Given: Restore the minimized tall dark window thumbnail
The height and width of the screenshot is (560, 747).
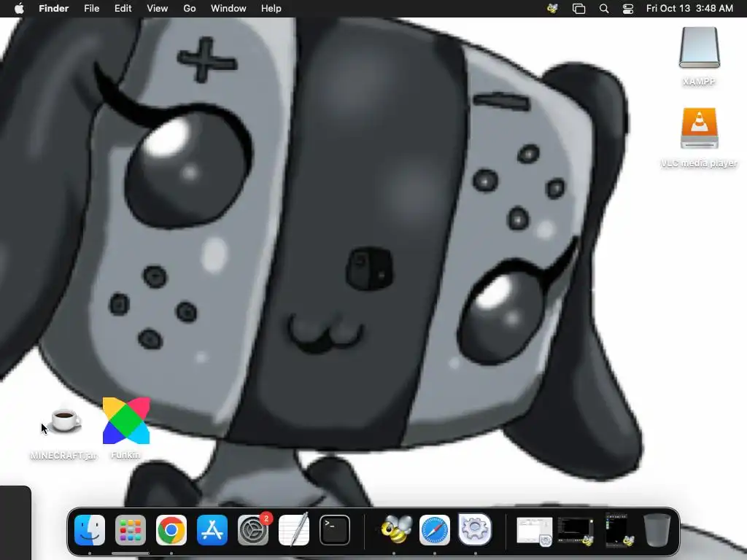Looking at the screenshot, I should click(x=619, y=529).
